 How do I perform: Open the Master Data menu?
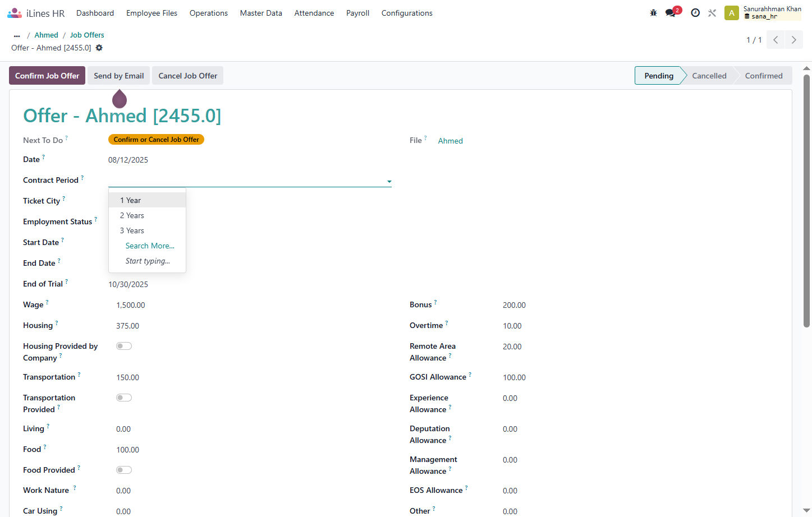click(x=261, y=13)
